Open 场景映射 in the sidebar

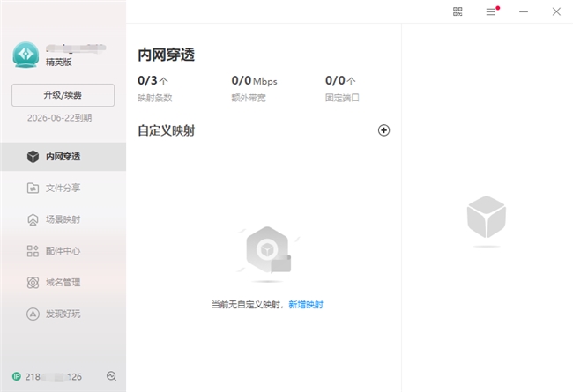63,219
